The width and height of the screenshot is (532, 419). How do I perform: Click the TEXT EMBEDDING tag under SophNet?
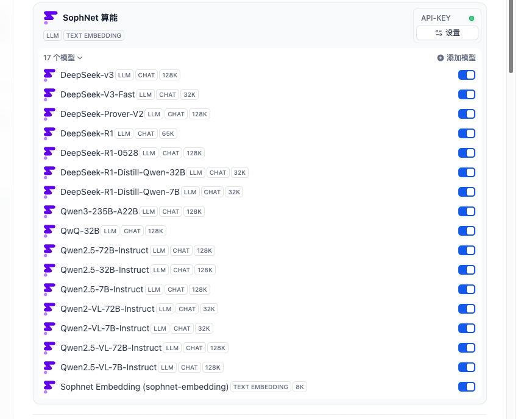click(94, 35)
